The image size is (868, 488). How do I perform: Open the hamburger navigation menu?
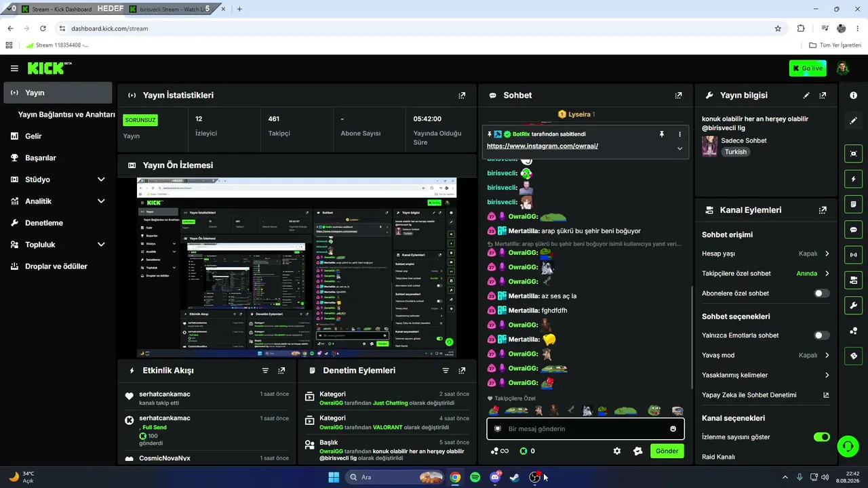[x=14, y=68]
